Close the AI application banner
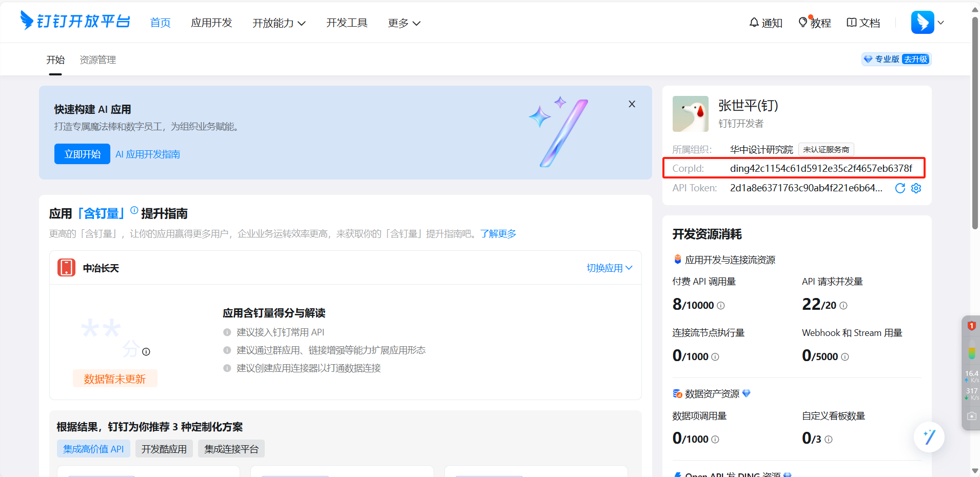Screen dimensions: 980x477 (x=632, y=104)
